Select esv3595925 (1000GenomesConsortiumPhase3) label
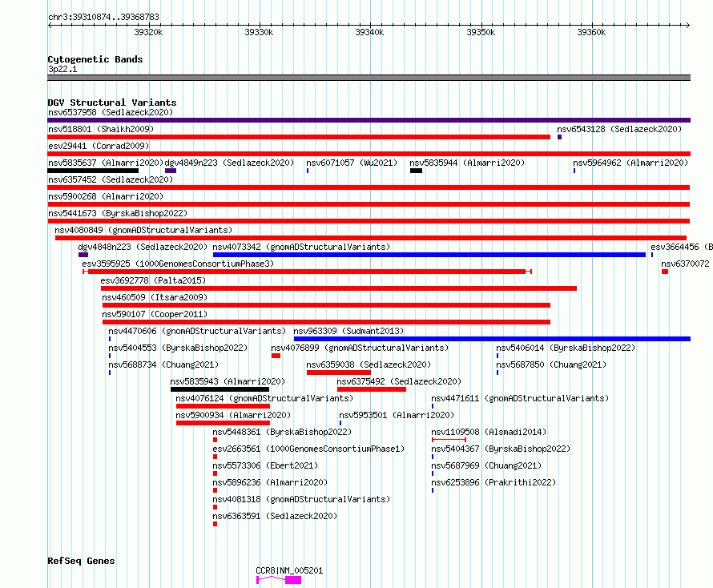This screenshot has width=713, height=588. click(x=178, y=264)
